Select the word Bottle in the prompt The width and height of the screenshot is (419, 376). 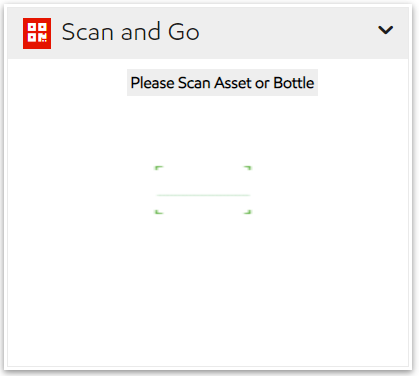pyautogui.click(x=294, y=83)
